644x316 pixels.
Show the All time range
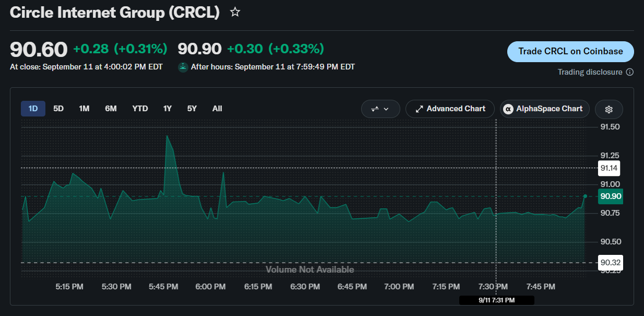tap(217, 109)
